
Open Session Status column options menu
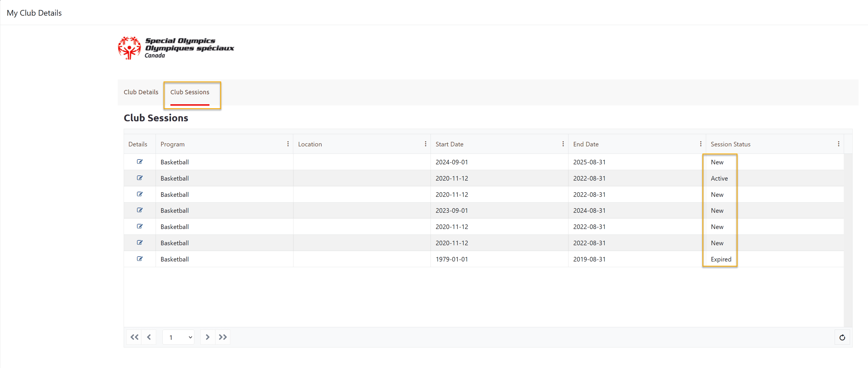click(x=838, y=144)
